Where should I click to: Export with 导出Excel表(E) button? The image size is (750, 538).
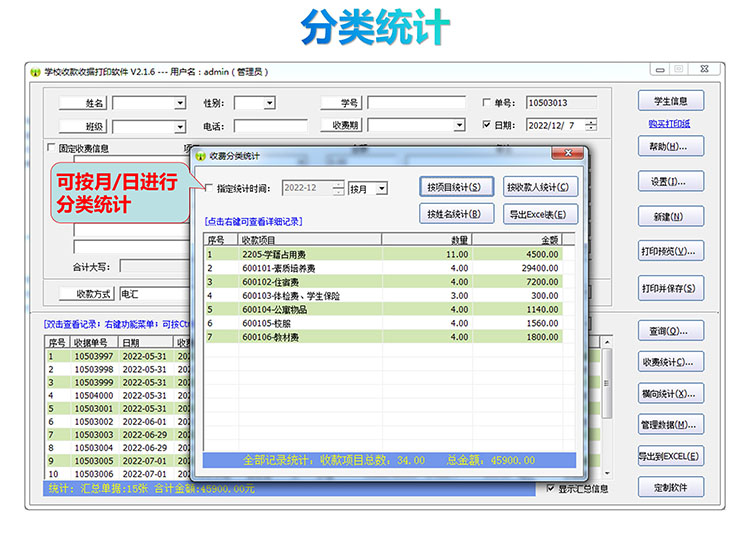pyautogui.click(x=540, y=214)
